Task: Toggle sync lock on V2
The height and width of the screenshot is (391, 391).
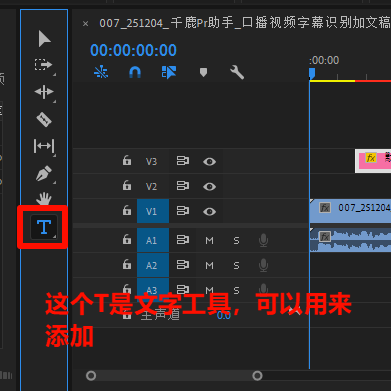Action: coord(183,186)
